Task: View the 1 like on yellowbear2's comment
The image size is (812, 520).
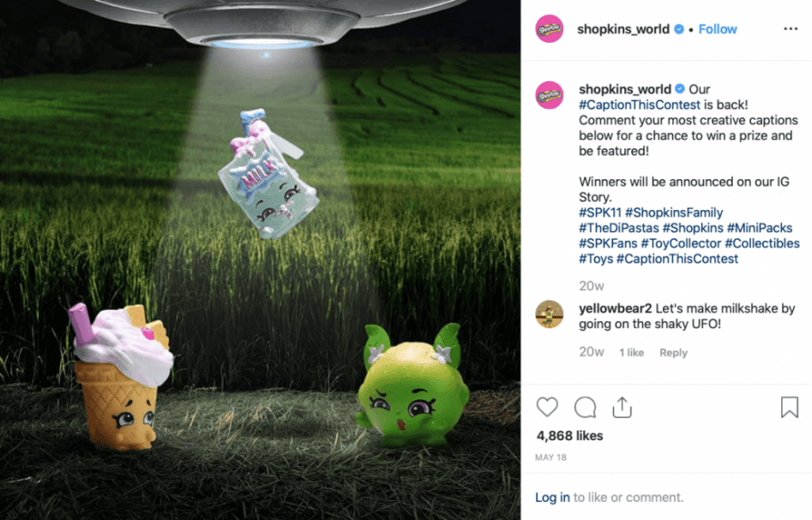Action: point(631,353)
